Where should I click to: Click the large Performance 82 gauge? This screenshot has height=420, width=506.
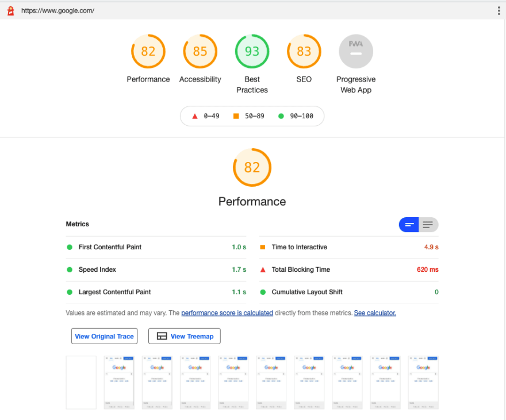pos(252,167)
